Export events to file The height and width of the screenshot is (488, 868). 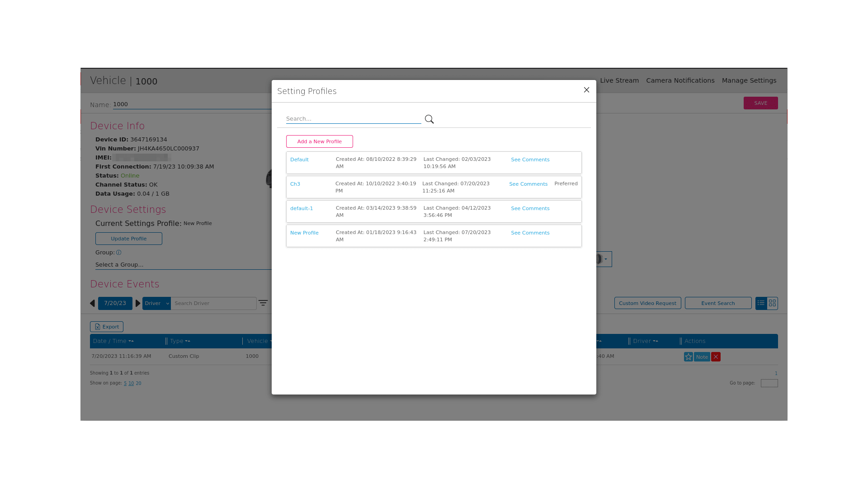107,327
